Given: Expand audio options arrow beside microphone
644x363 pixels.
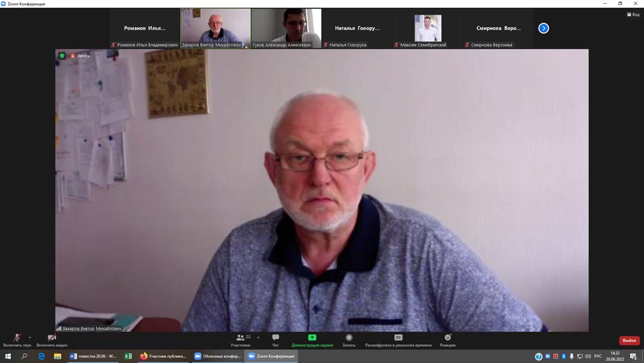Looking at the screenshot, I should point(30,337).
